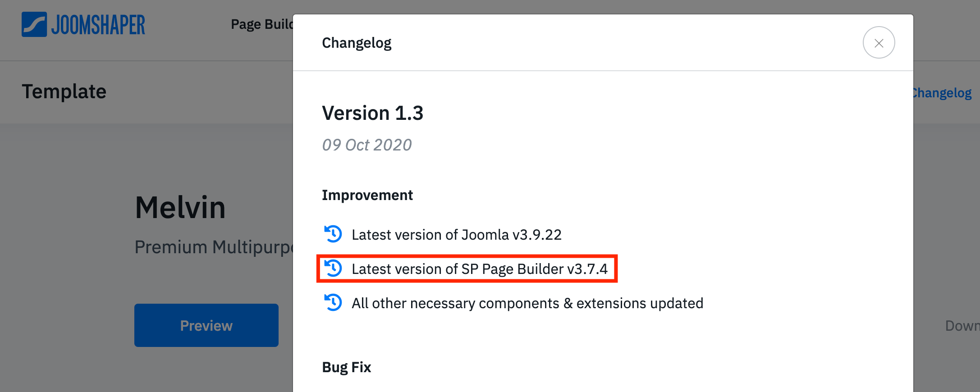This screenshot has height=392, width=980.
Task: Click the 'Changelog' dialog title
Action: click(x=356, y=43)
